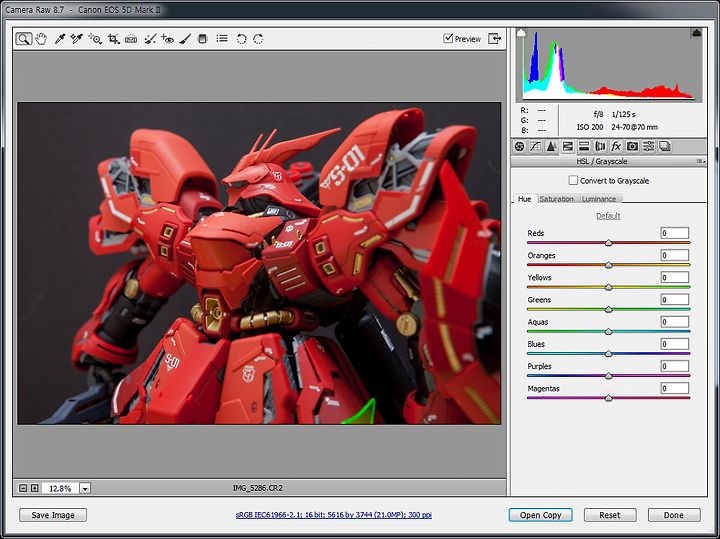Select the Graduated Filter tool
The image size is (720, 539).
tap(202, 39)
